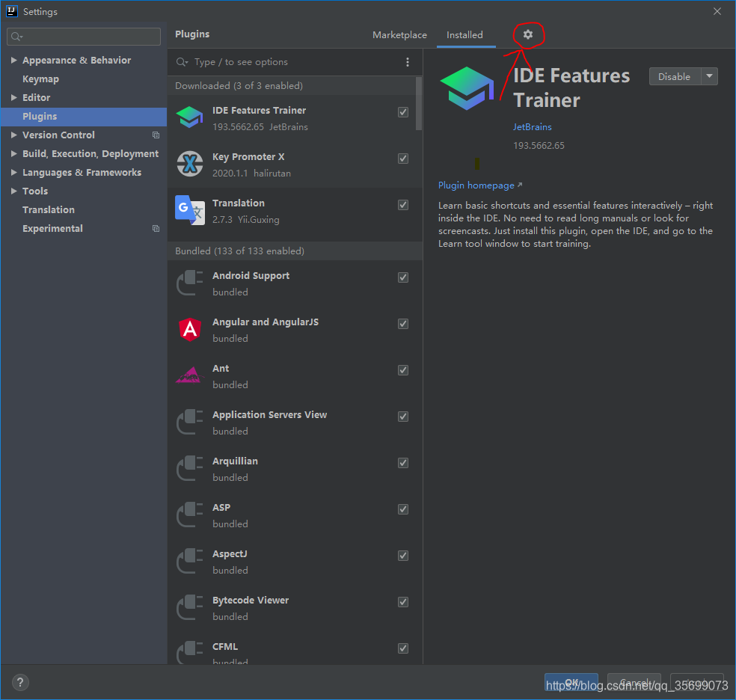The height and width of the screenshot is (700, 736).
Task: Click the AspectJ plug icon
Action: [190, 561]
